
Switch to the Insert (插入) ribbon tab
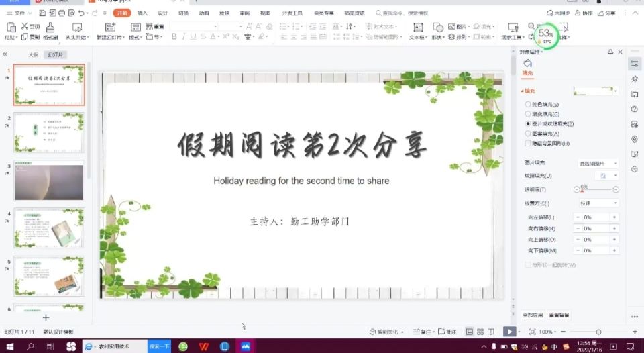pos(142,13)
